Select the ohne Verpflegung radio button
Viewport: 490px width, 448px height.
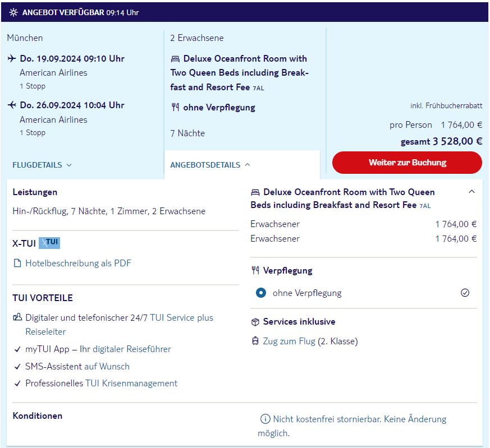point(261,293)
